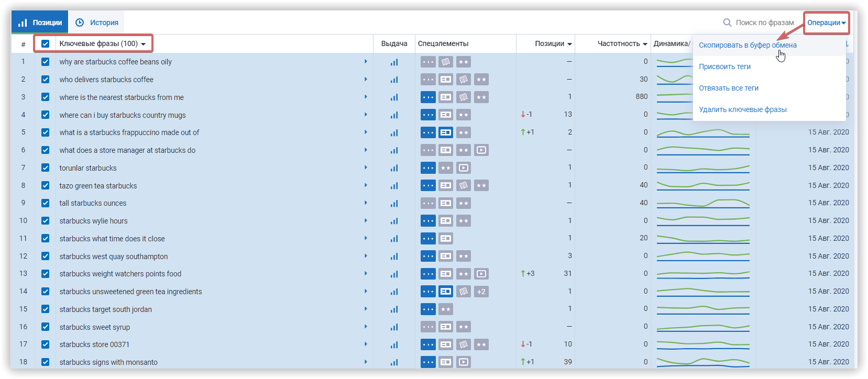Click three-dots icon in 'starbucks west quay southampton' row
This screenshot has width=868, height=379.
tap(428, 256)
